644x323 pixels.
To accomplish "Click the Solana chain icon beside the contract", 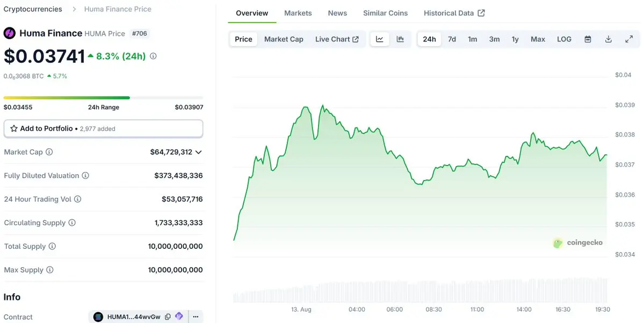I will tap(98, 317).
